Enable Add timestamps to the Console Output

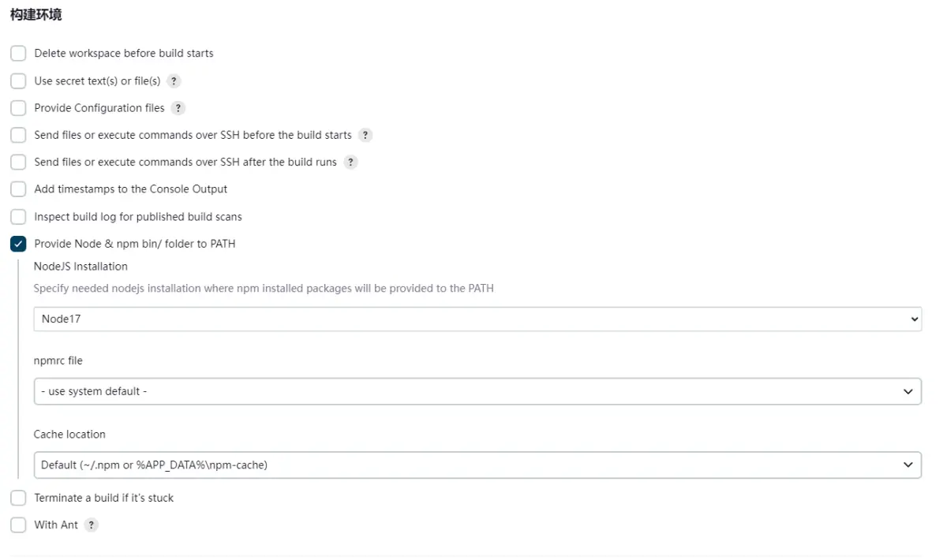[x=18, y=189]
